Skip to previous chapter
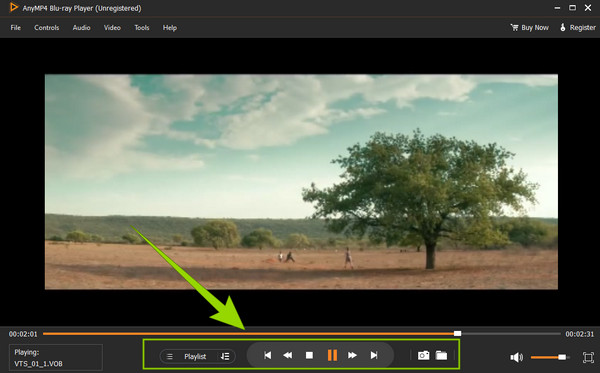Viewport: 600px width, 373px height. click(x=267, y=355)
